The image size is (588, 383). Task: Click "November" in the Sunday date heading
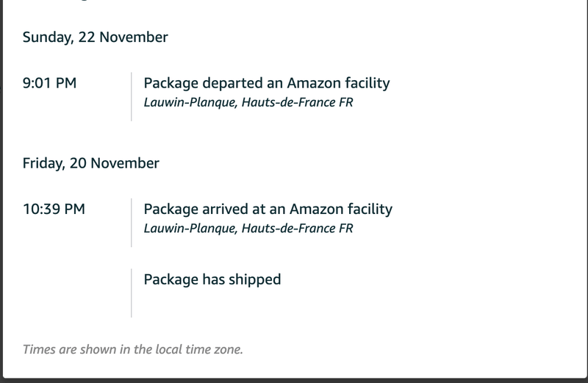coord(134,37)
